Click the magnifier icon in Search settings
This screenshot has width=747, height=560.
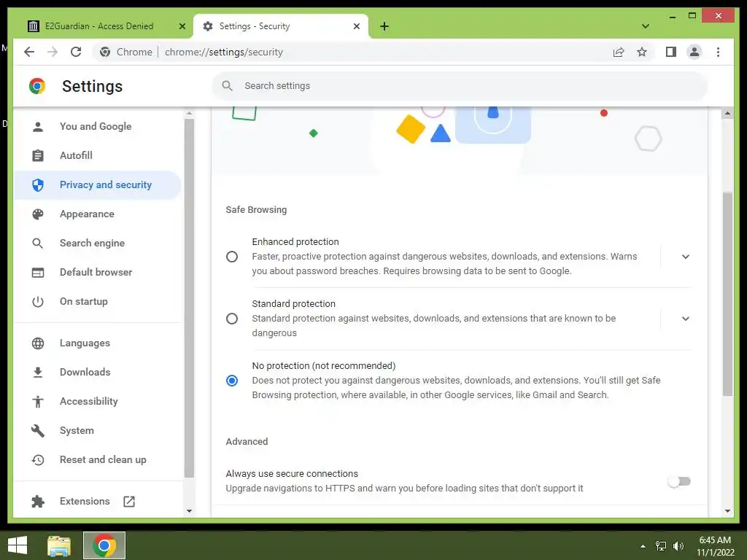coord(228,86)
